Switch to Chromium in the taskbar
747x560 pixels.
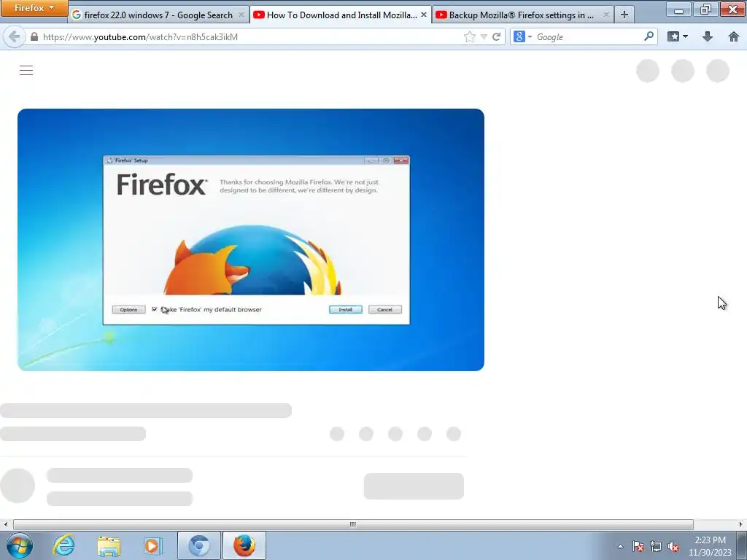(198, 545)
